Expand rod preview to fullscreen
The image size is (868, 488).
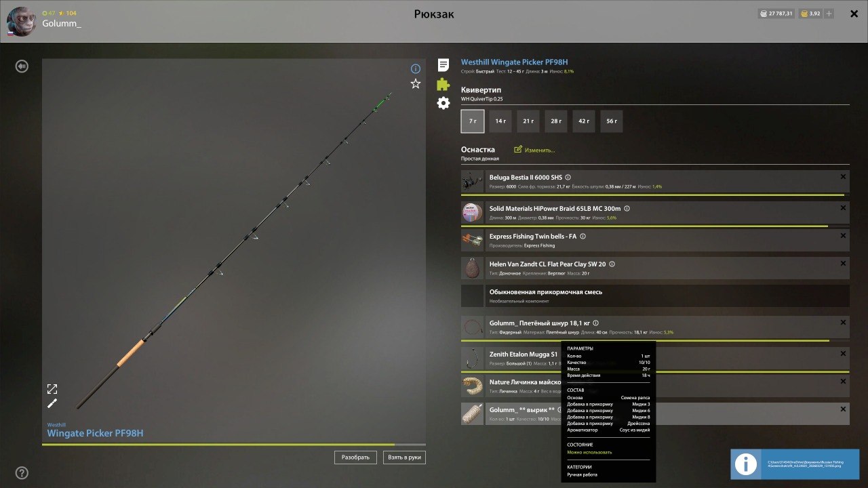tap(52, 388)
